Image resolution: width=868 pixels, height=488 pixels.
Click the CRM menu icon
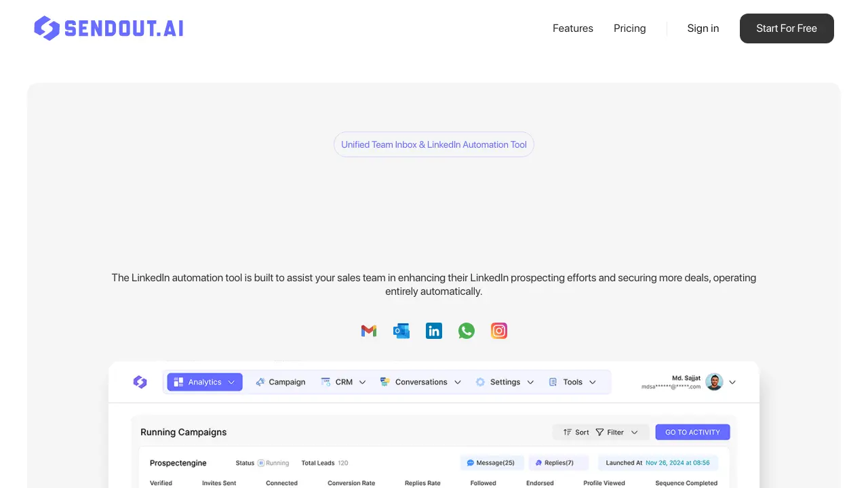(x=326, y=382)
